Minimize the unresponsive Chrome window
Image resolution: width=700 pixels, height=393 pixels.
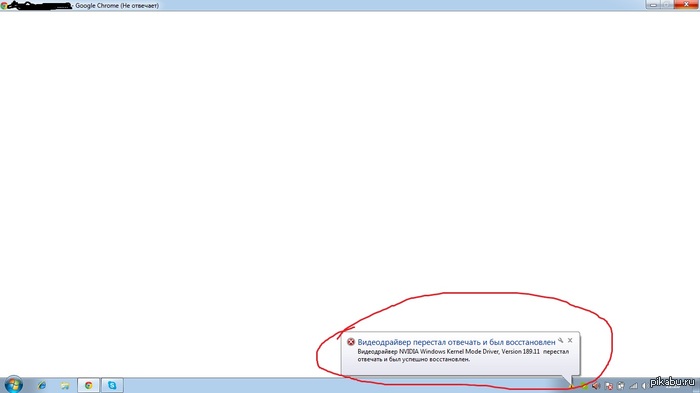653,4
